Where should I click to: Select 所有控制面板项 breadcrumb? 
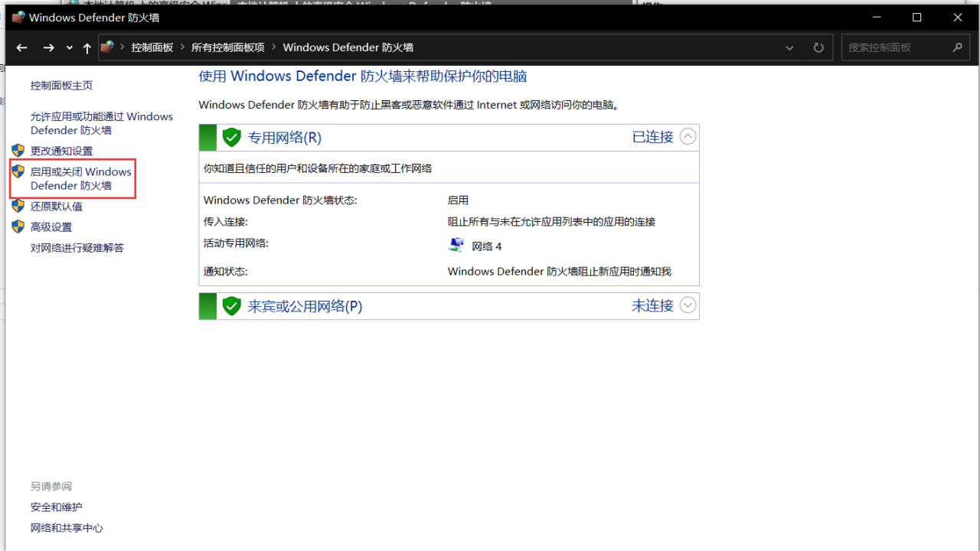[228, 47]
